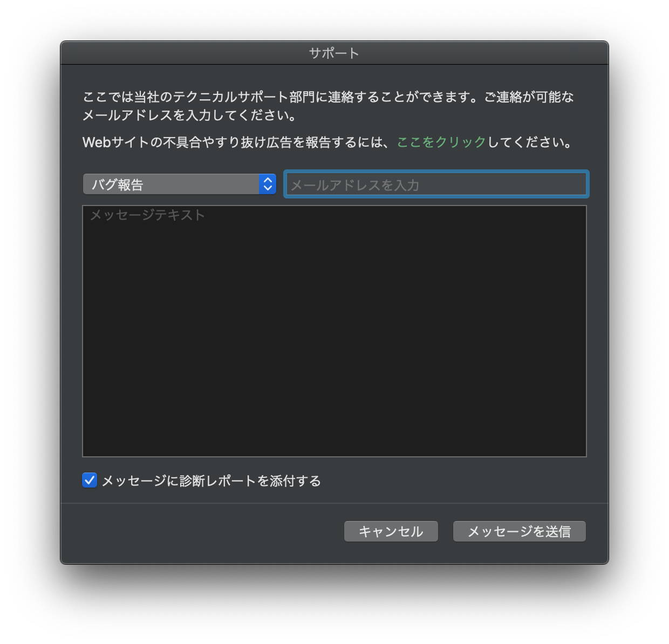Follow the ここをクリック link

coord(442,142)
